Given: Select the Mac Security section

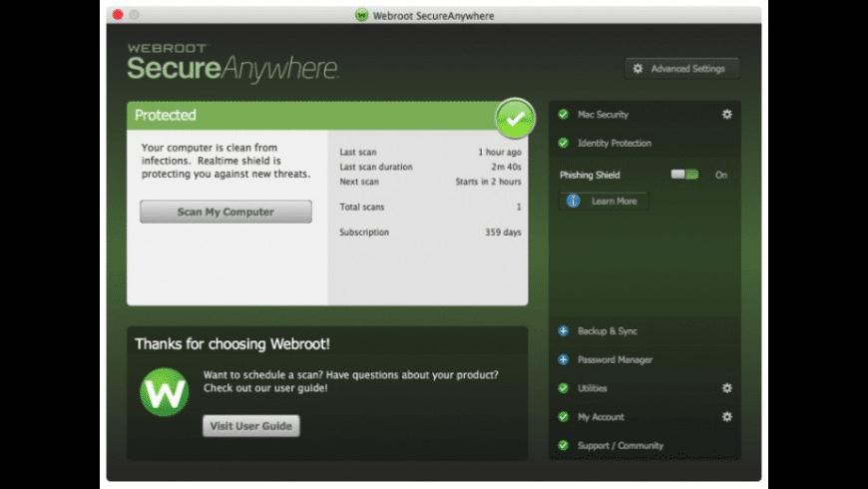Looking at the screenshot, I should click(x=645, y=115).
